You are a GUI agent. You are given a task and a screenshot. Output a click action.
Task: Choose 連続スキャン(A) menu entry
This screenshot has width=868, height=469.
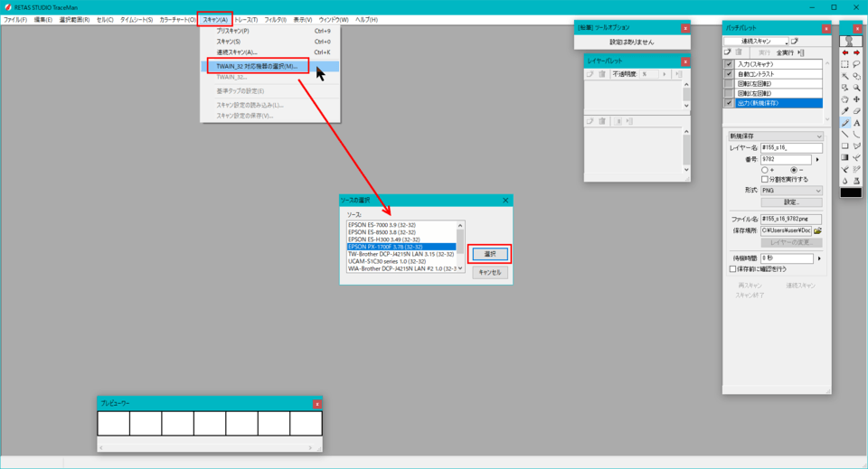pyautogui.click(x=270, y=52)
